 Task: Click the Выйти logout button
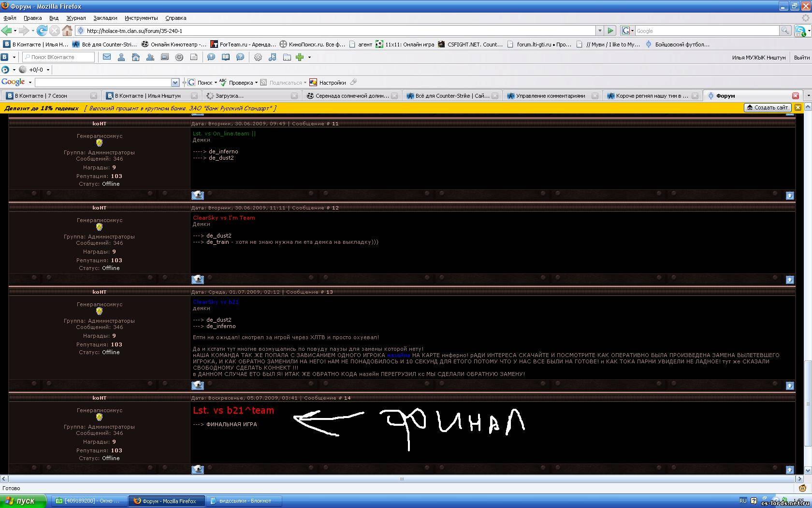[x=802, y=57]
